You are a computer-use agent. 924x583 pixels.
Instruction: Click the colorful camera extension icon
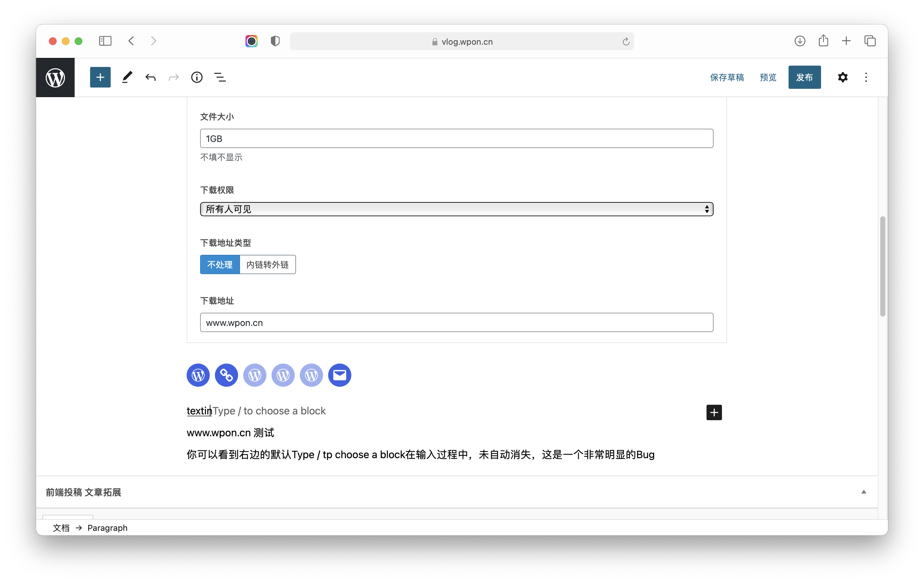click(x=251, y=41)
